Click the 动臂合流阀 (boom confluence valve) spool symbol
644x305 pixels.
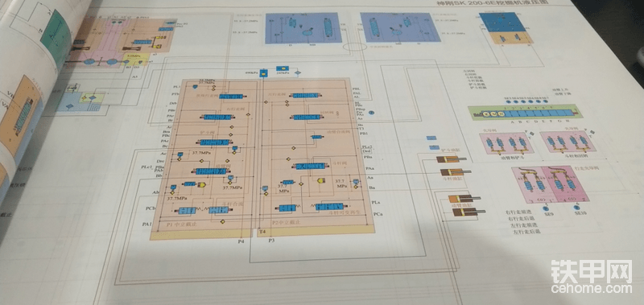[x=317, y=137]
